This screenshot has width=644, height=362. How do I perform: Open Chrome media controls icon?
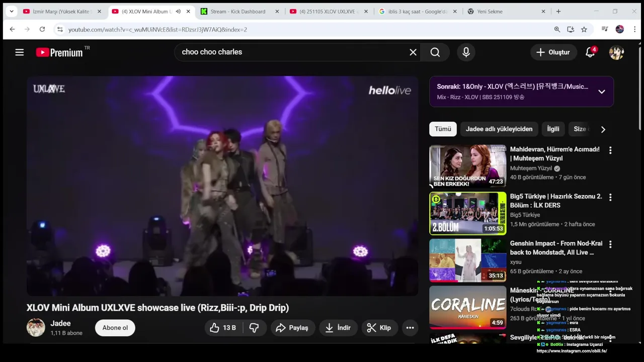point(605,30)
